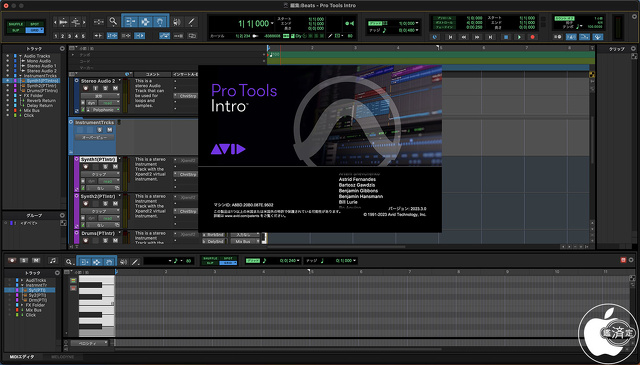Screen dimensions: 640x365
Task: Select the Selector tool in main toolbar
Action: click(x=145, y=22)
